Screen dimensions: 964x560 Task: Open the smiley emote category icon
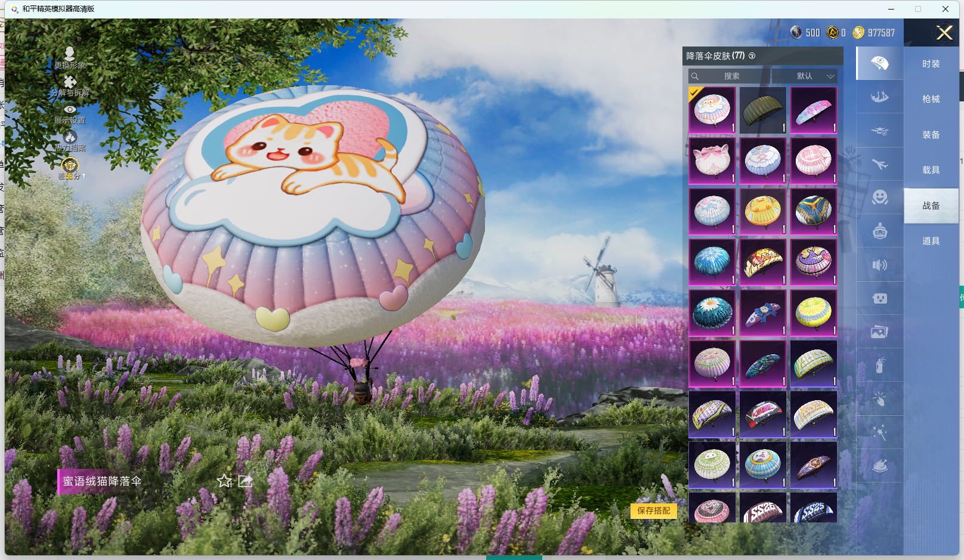(879, 197)
